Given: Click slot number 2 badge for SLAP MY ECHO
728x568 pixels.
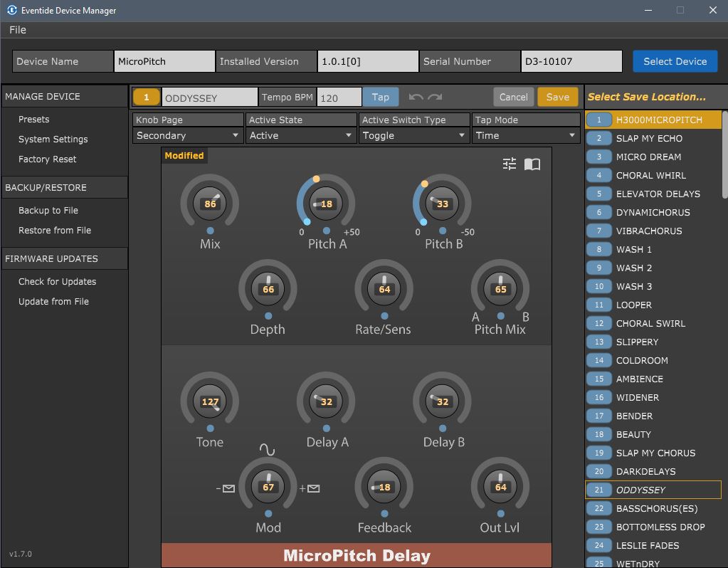Looking at the screenshot, I should click(599, 138).
